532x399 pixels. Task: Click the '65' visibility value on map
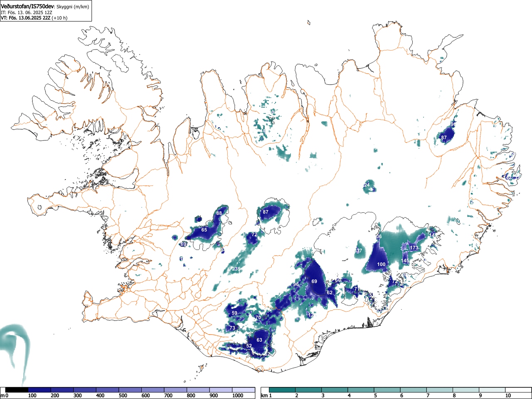click(x=204, y=230)
